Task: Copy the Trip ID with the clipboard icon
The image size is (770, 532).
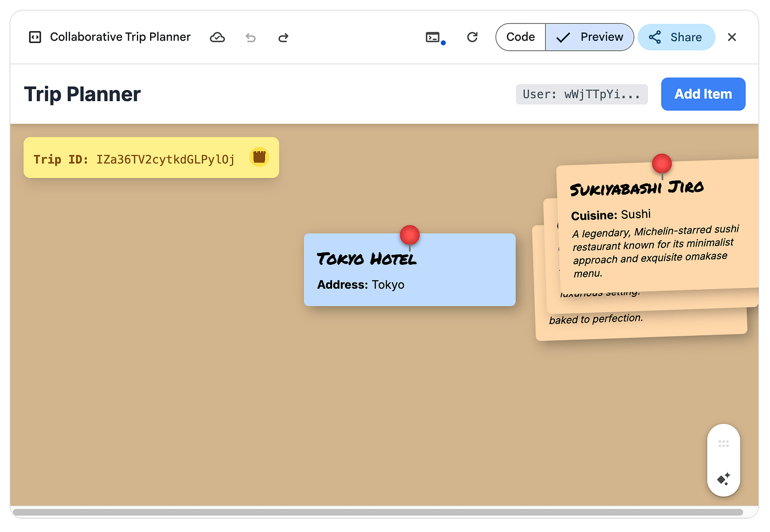Action: [x=260, y=157]
